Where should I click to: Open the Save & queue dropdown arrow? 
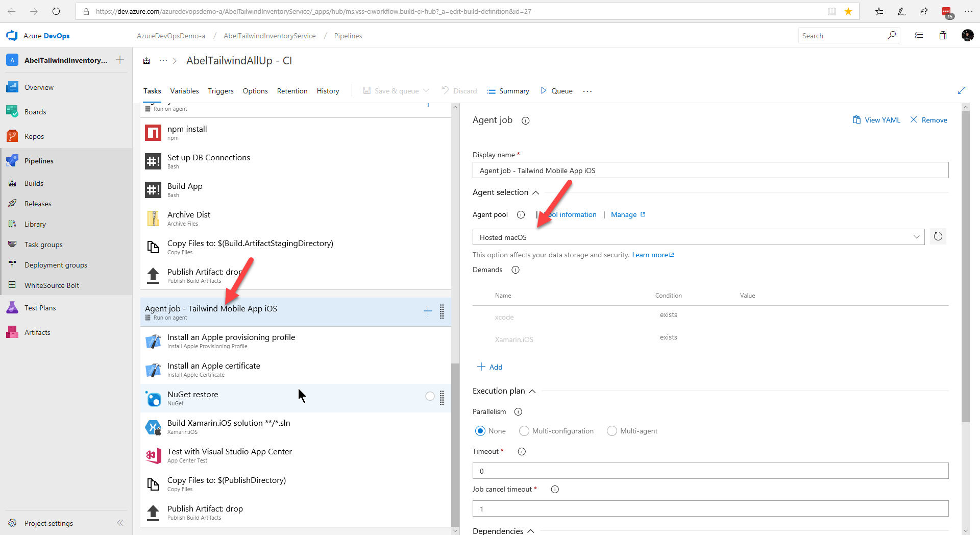[426, 90]
